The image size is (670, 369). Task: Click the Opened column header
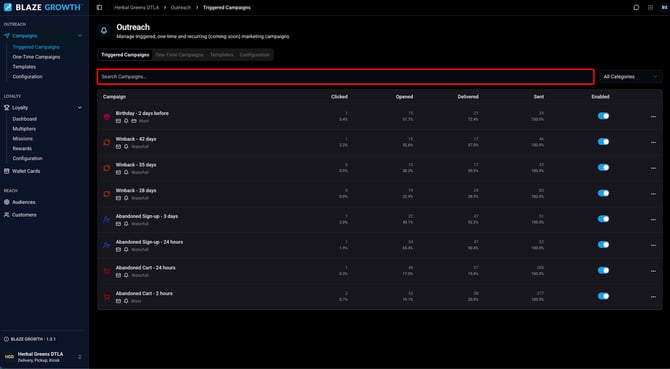pos(404,97)
